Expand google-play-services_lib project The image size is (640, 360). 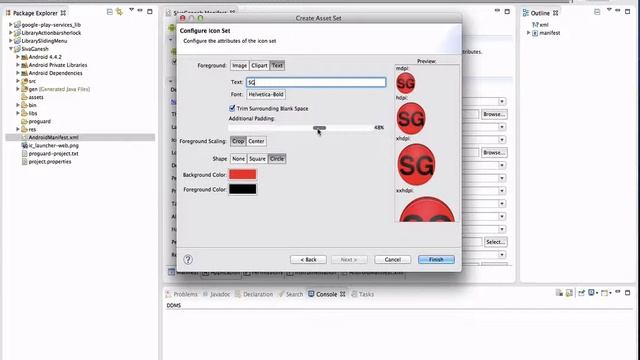[x=11, y=25]
